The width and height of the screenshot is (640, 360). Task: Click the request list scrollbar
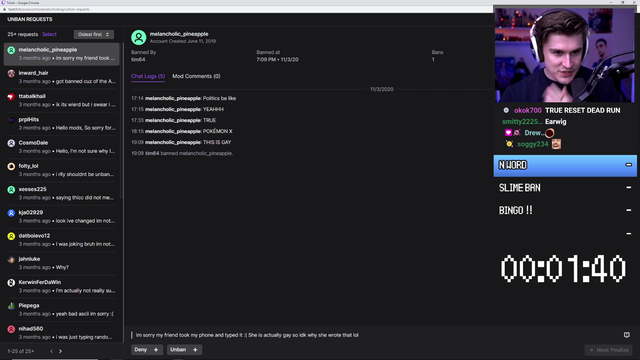click(122, 122)
